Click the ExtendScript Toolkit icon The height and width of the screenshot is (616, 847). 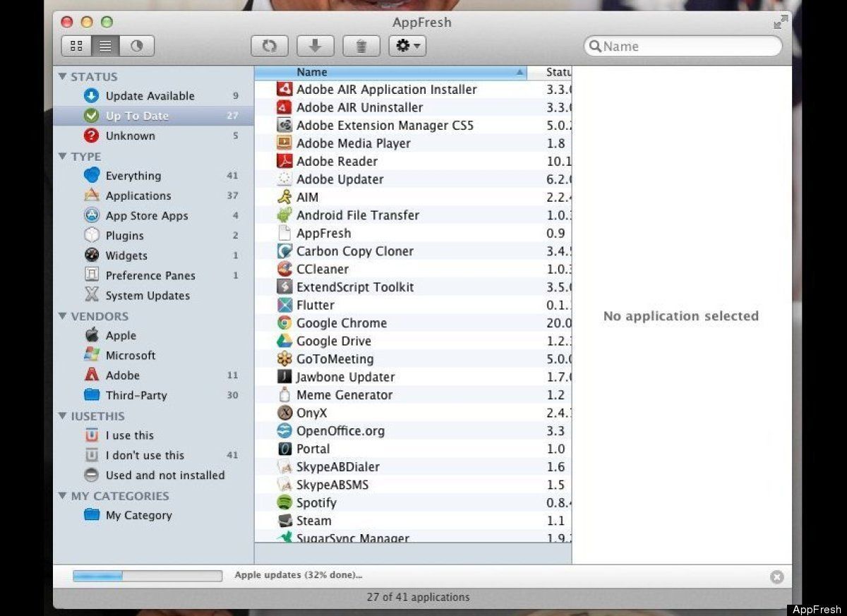click(284, 287)
